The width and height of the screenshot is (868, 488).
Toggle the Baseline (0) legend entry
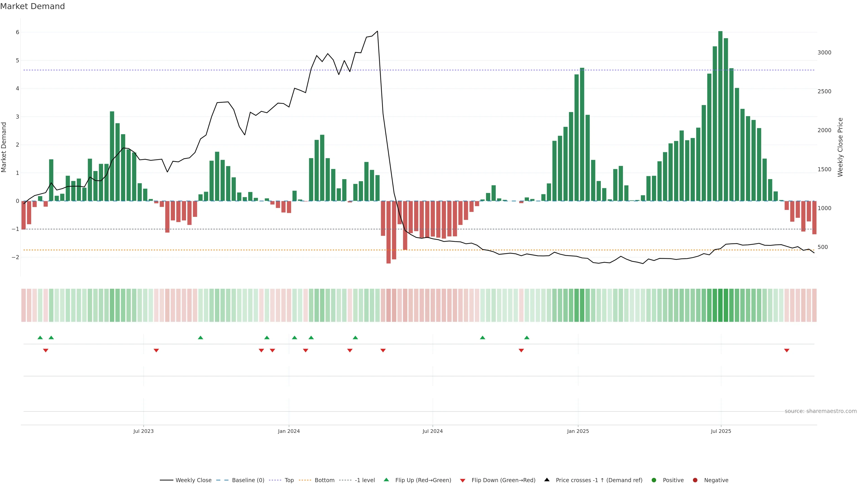[248, 480]
